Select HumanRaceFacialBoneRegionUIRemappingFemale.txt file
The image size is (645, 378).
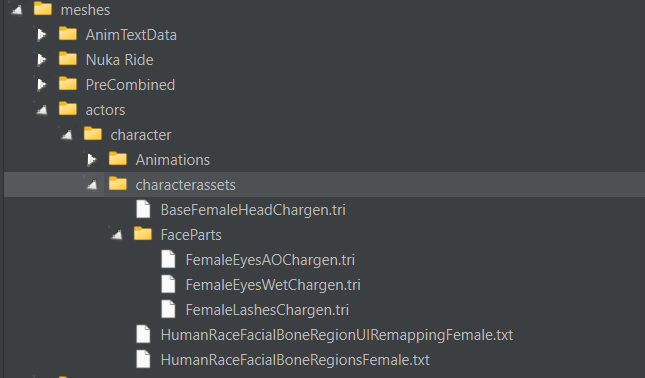coord(337,335)
